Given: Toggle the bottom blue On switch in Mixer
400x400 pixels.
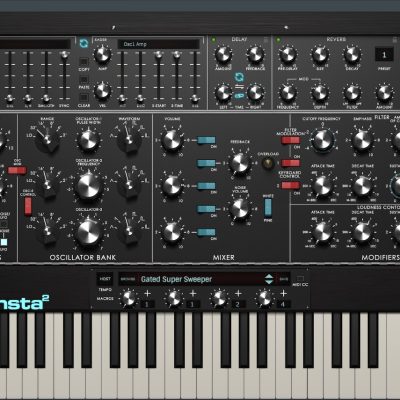Looking at the screenshot, I should (207, 232).
